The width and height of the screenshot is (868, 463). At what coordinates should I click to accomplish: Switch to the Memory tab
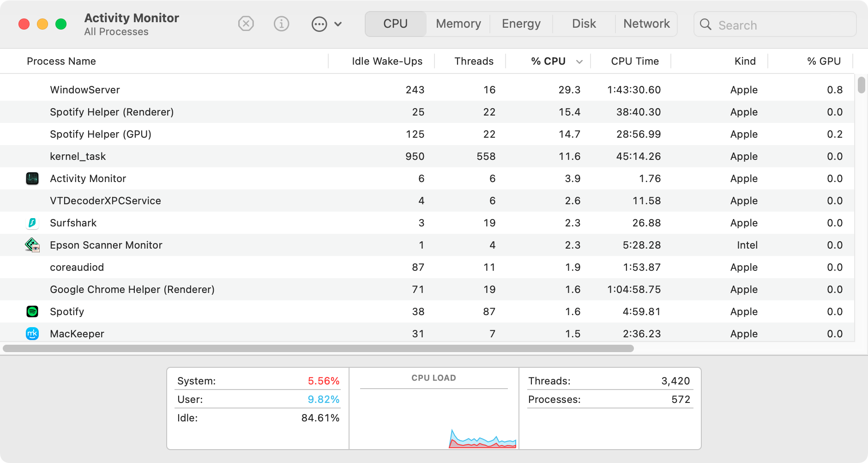pos(457,24)
